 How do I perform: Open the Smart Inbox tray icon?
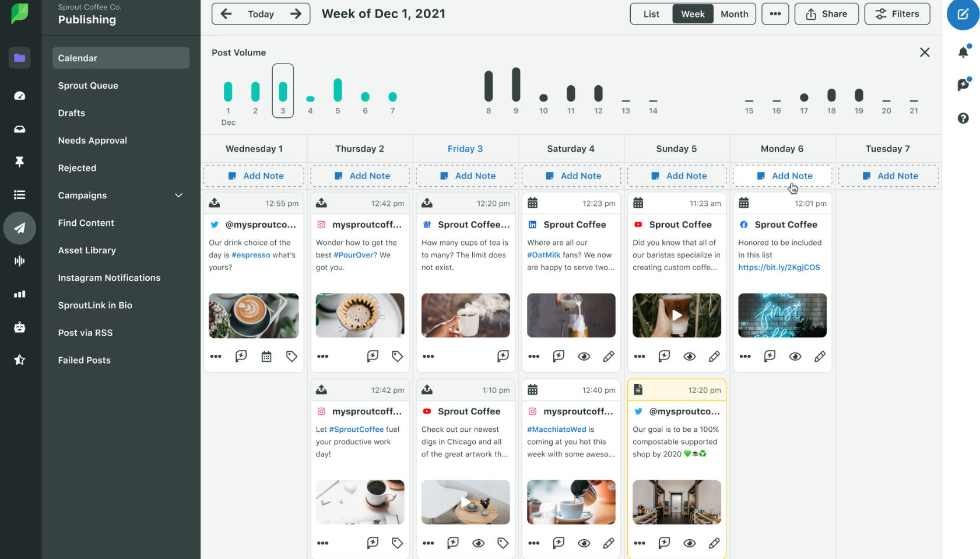point(19,129)
